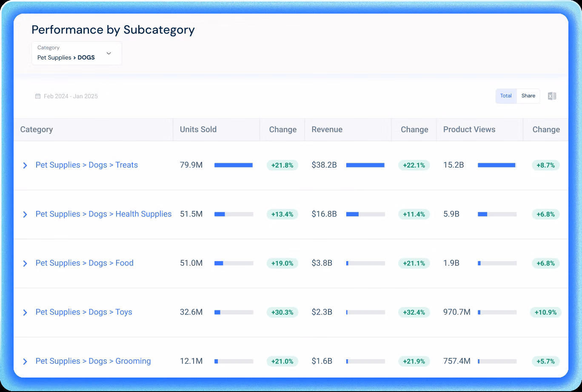Image resolution: width=582 pixels, height=392 pixels.
Task: Open the Dogs > Health Supplies link
Action: pos(103,214)
